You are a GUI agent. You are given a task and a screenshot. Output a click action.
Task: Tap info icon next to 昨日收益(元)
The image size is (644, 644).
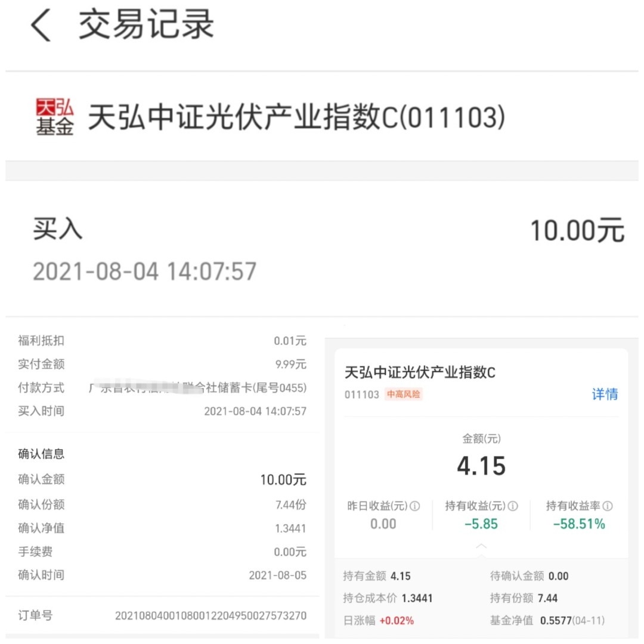pyautogui.click(x=415, y=506)
